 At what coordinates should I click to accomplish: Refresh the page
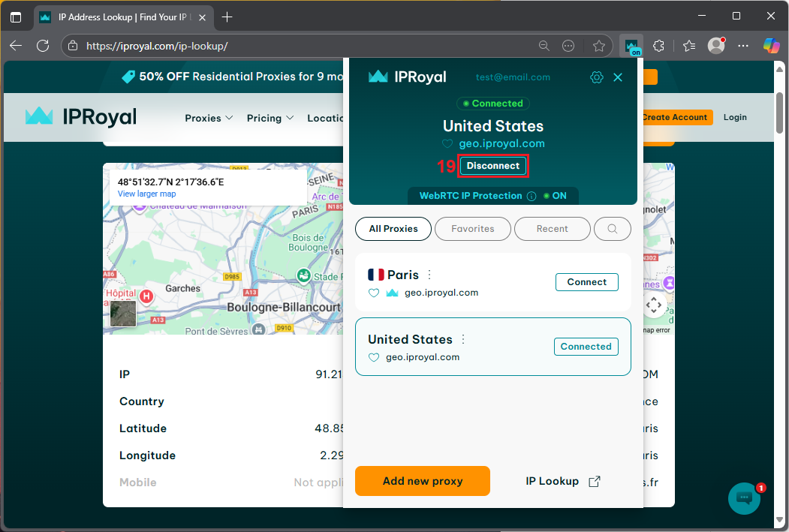(43, 46)
